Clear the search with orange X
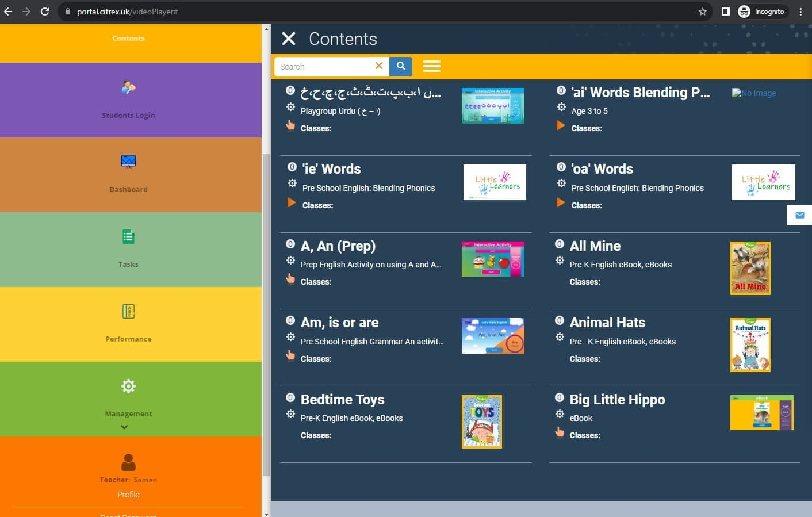The height and width of the screenshot is (517, 812). click(379, 66)
